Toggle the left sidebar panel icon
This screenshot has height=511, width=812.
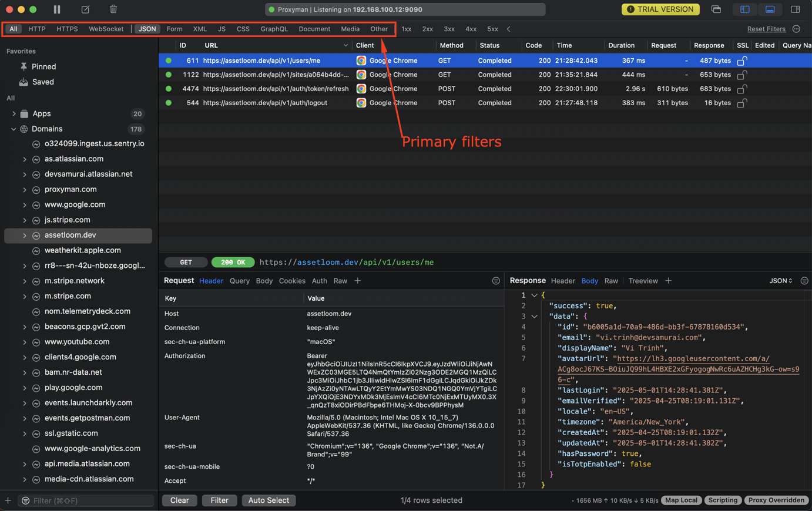[x=744, y=9]
